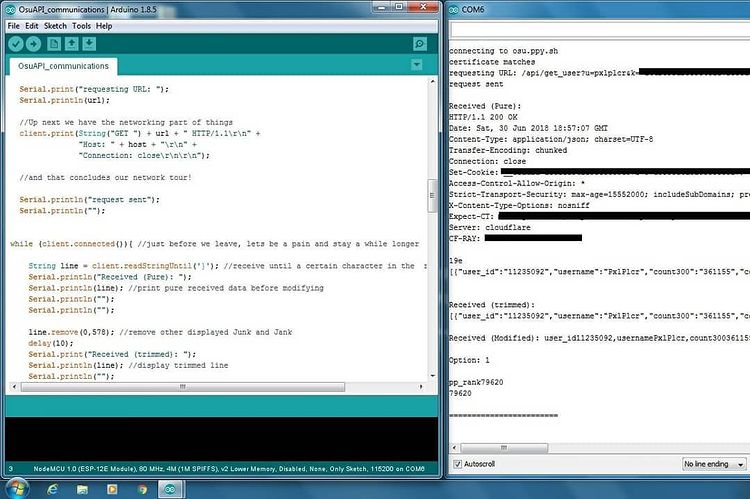Viewport: 750px width, 499px height.
Task: Open the Windows Start button
Action: pyautogui.click(x=17, y=488)
